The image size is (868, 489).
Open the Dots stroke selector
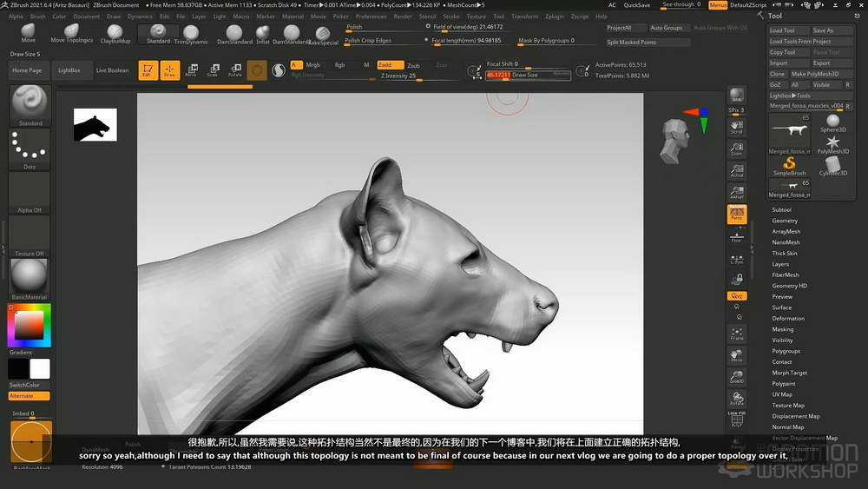(30, 149)
